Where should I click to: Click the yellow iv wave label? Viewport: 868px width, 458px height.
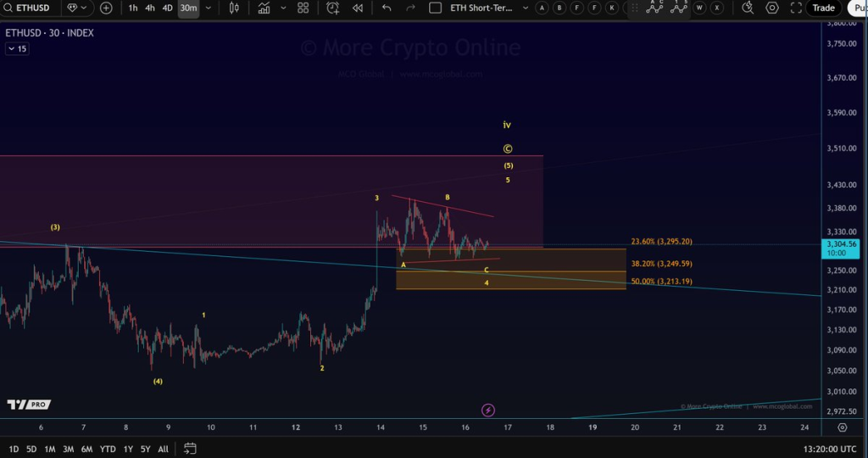[507, 126]
